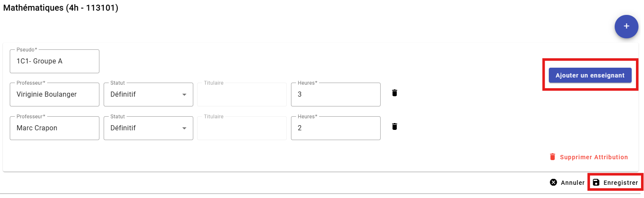Click the red trash icon beside Supprimer Attribution

(x=552, y=157)
